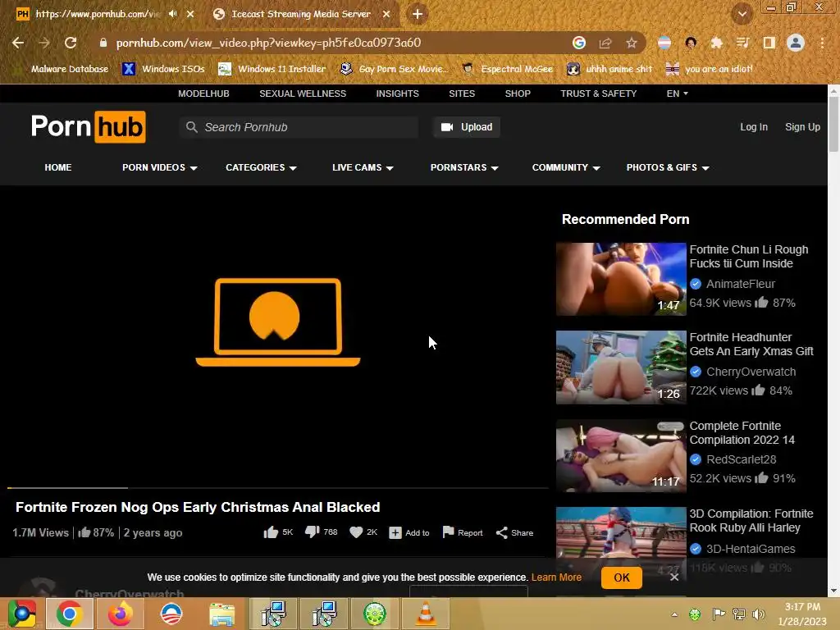Open the RedScarlet28 channel link
The width and height of the screenshot is (840, 630).
pos(741,459)
